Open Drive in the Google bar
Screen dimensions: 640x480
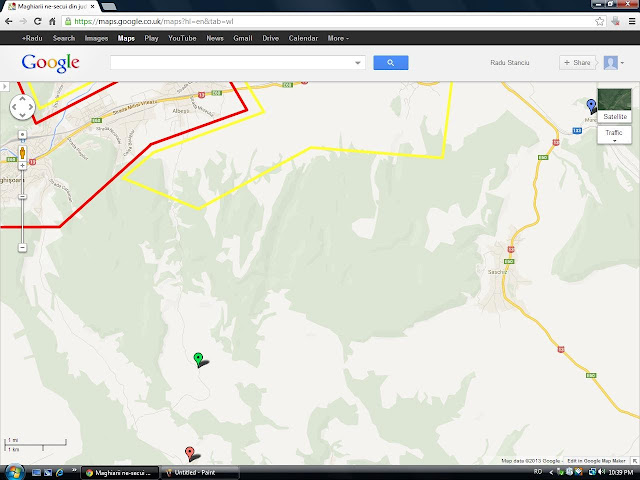click(271, 38)
